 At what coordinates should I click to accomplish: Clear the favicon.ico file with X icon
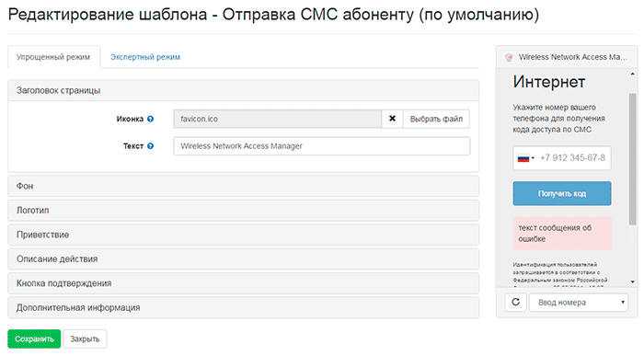[x=392, y=119]
